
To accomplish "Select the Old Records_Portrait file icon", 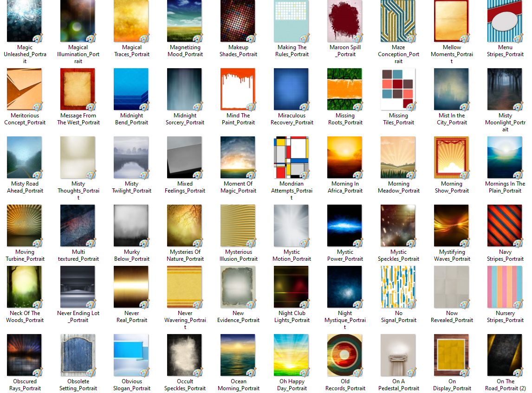I will [x=345, y=355].
